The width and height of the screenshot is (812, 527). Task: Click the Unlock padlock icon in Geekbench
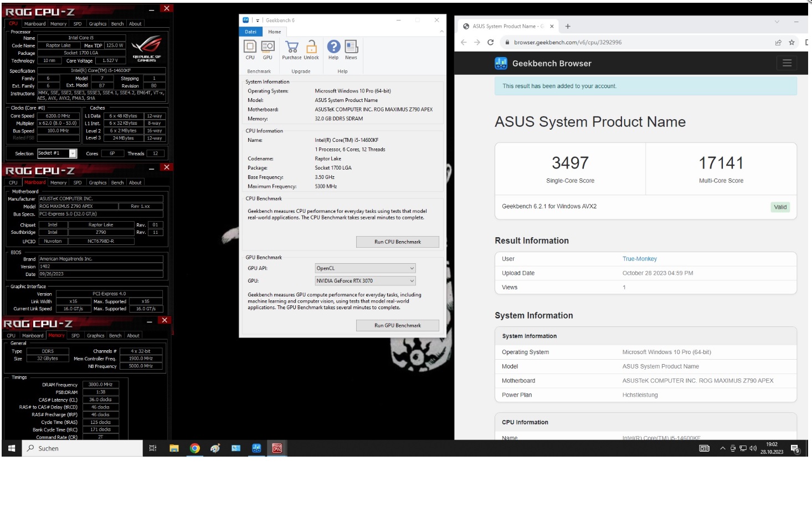tap(311, 50)
